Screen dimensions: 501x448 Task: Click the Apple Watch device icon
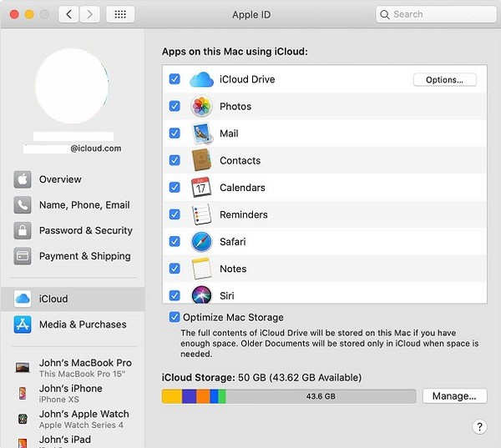tap(23, 419)
